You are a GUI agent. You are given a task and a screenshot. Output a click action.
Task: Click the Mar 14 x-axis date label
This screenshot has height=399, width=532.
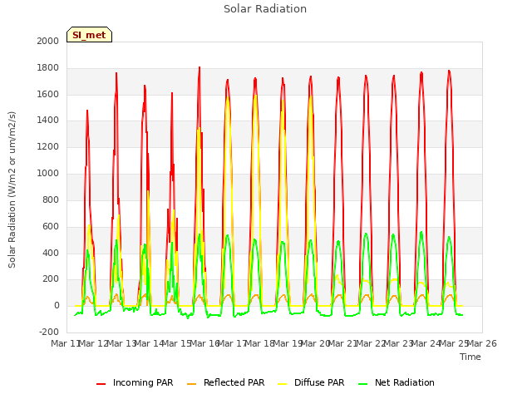pos(149,343)
